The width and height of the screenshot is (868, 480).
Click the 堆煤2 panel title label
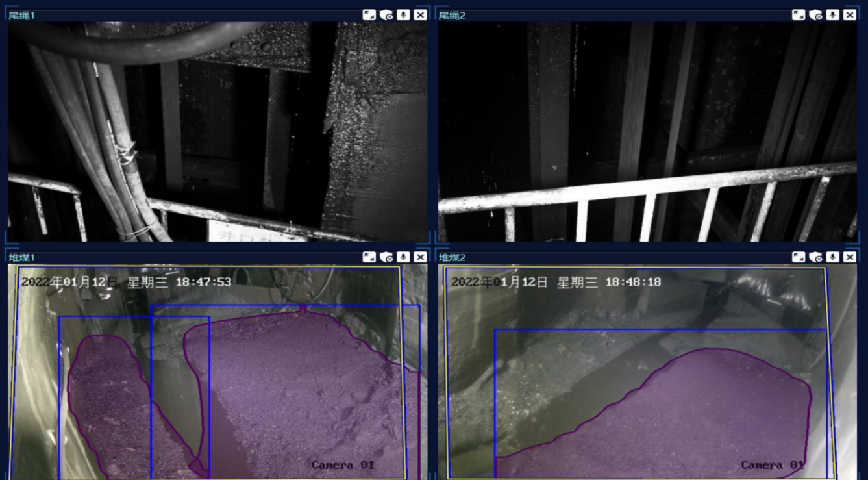point(452,258)
